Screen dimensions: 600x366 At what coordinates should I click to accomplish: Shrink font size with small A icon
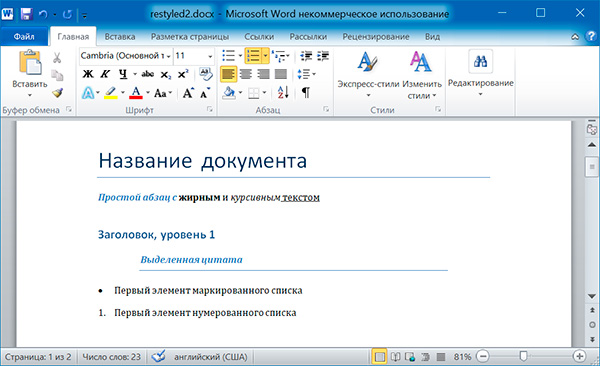pos(205,93)
